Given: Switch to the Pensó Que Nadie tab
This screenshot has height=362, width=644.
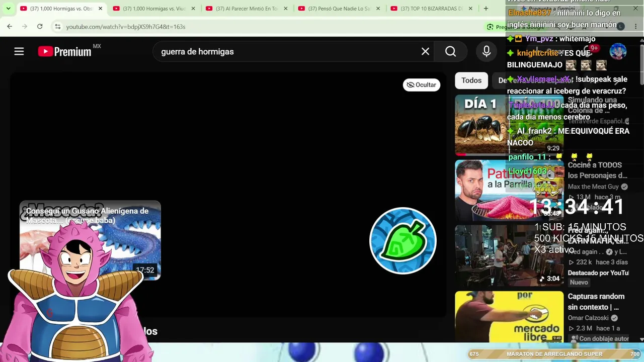Looking at the screenshot, I should (x=339, y=9).
